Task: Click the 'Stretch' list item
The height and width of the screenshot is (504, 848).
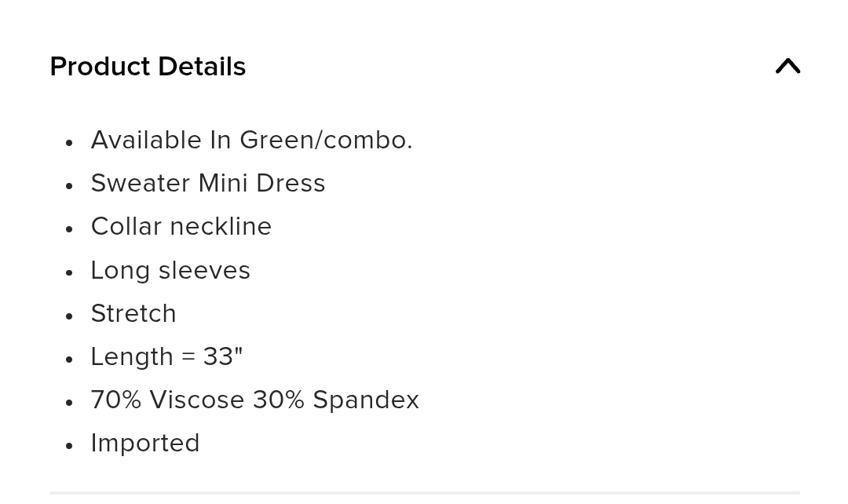Action: (133, 314)
